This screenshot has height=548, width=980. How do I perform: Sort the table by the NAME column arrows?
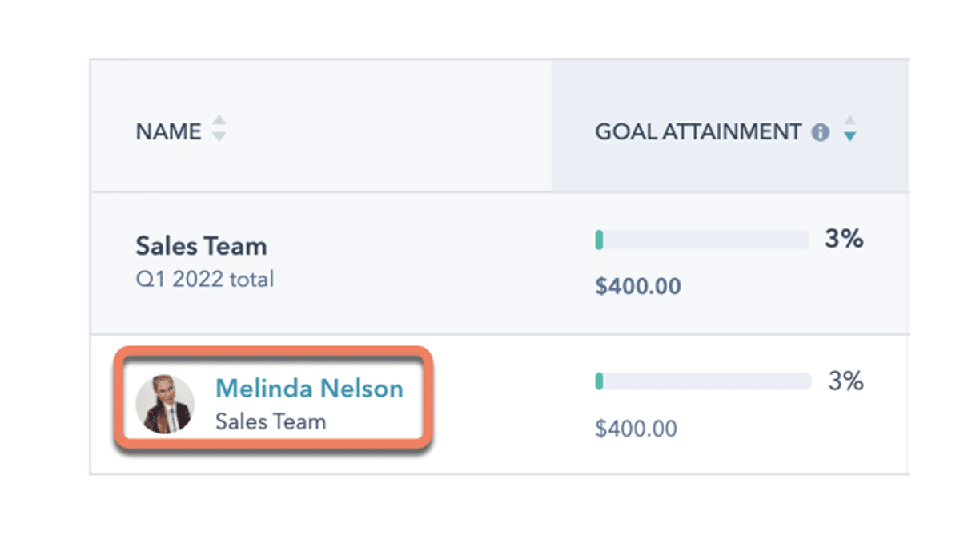click(219, 129)
